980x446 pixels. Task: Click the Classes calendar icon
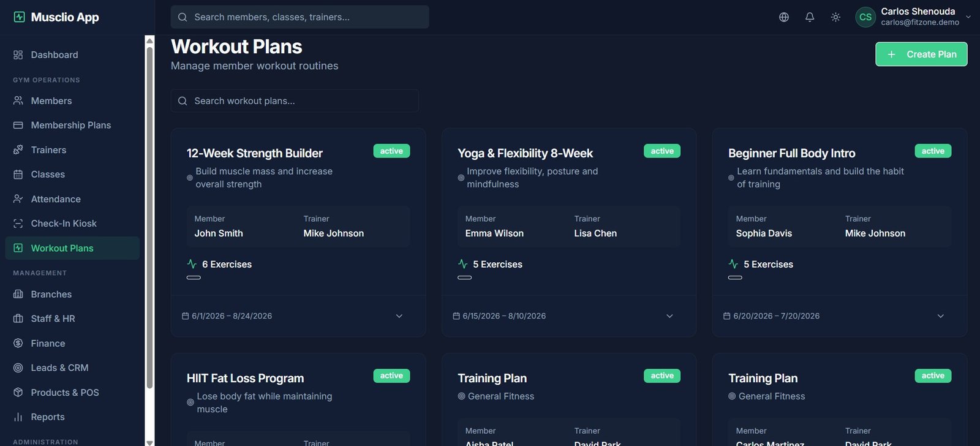point(18,175)
